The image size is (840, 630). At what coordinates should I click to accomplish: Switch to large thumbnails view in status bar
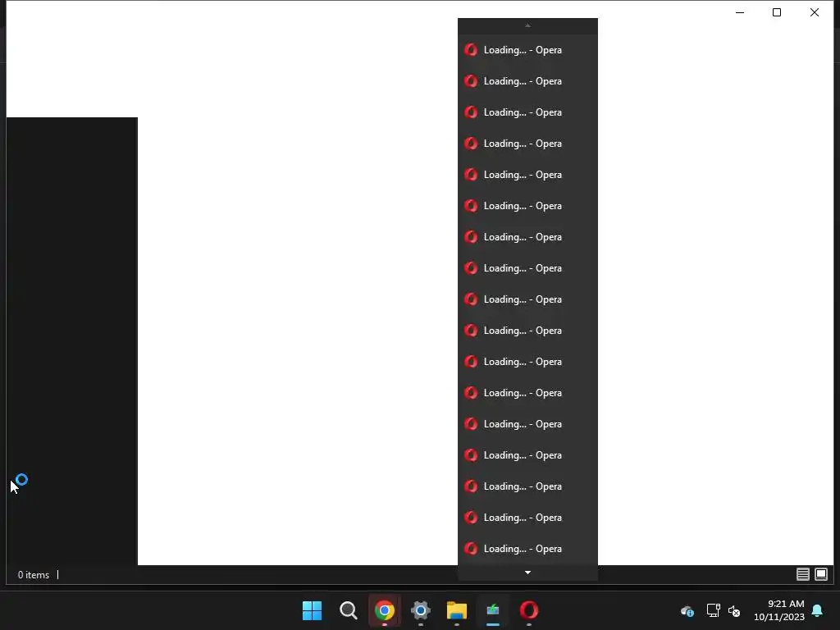tap(821, 574)
